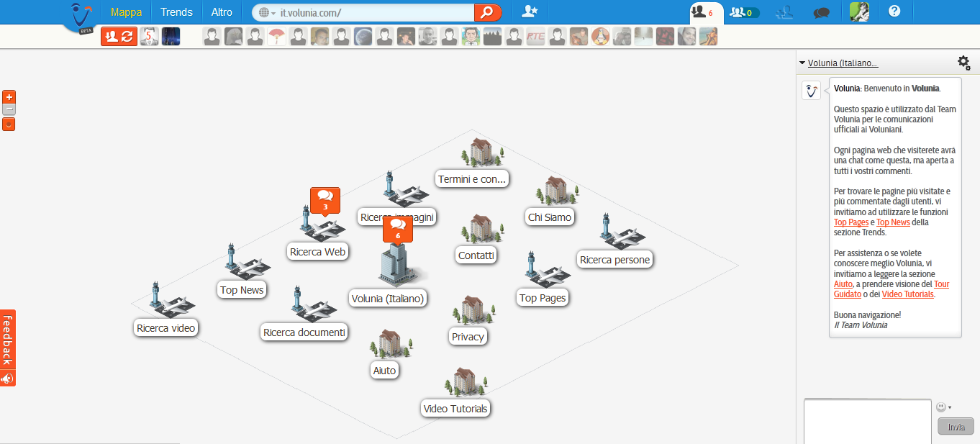
Task: Open the Top Pages map label
Action: coord(543,298)
